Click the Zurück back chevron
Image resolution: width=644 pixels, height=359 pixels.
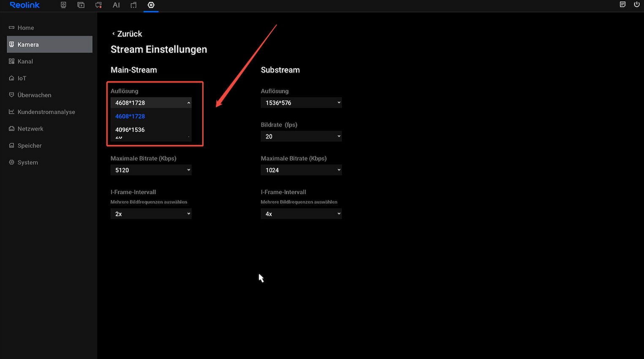(113, 34)
